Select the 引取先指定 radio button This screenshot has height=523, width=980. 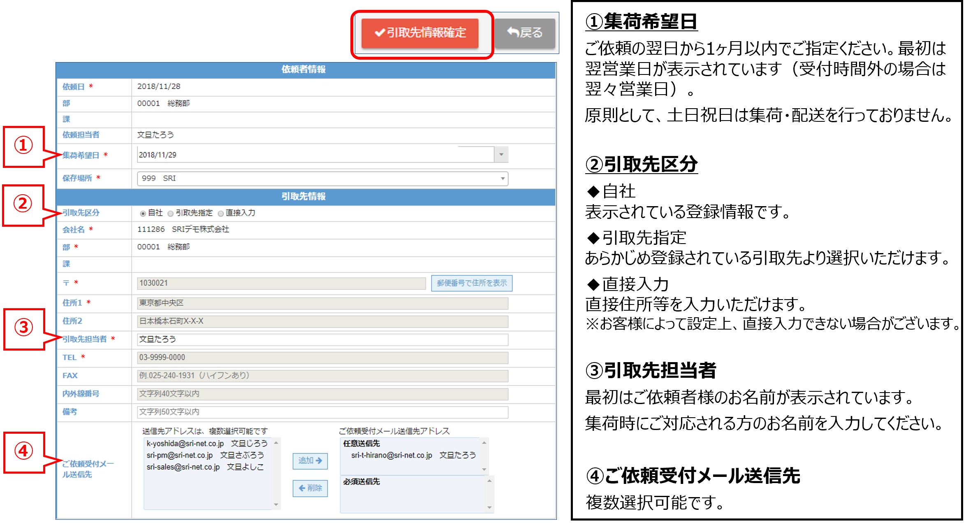[170, 214]
